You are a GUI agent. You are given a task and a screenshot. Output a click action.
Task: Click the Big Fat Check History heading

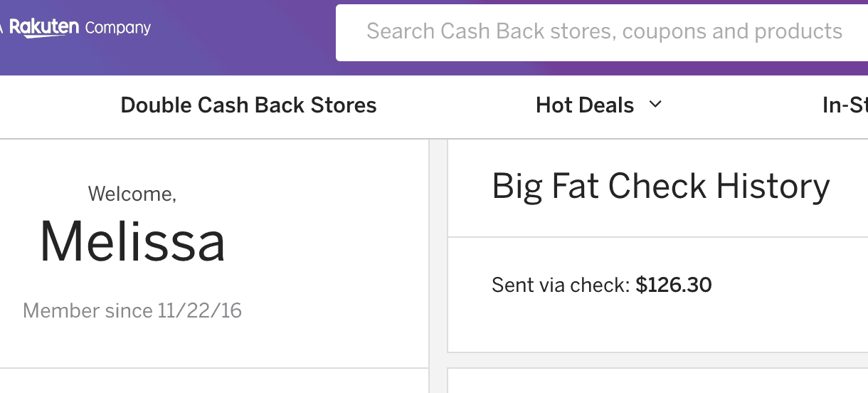point(661,186)
